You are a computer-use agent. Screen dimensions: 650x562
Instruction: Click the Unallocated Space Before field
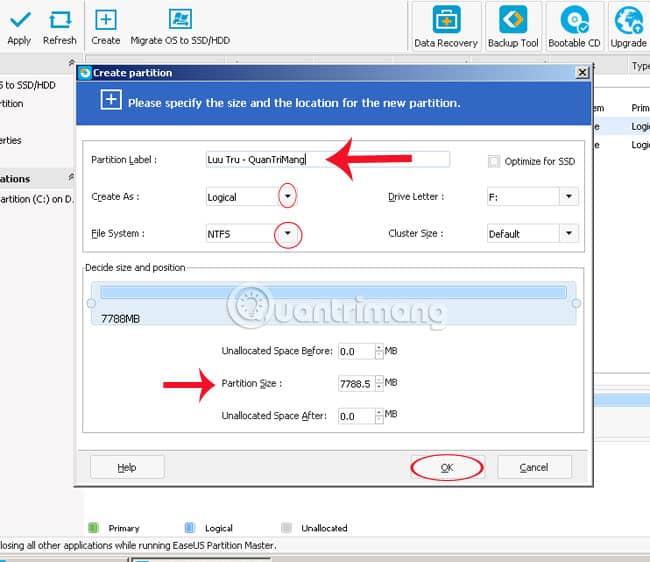(357, 351)
